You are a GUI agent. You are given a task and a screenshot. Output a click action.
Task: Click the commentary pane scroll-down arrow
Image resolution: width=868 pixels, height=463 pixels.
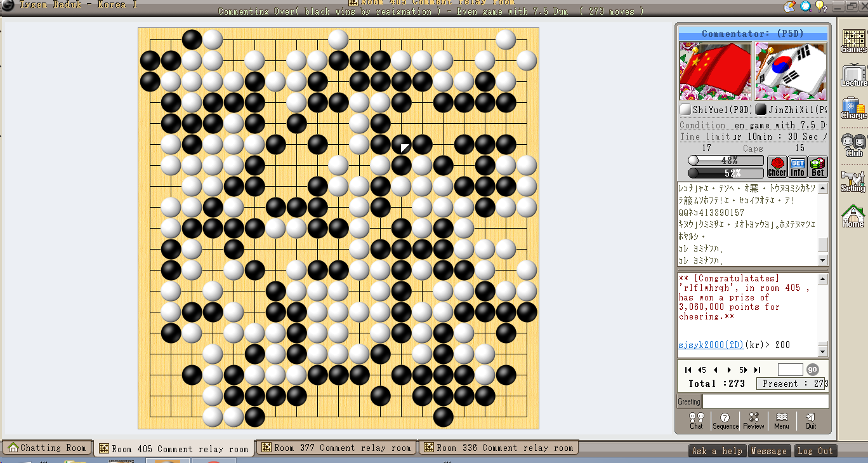click(x=823, y=260)
